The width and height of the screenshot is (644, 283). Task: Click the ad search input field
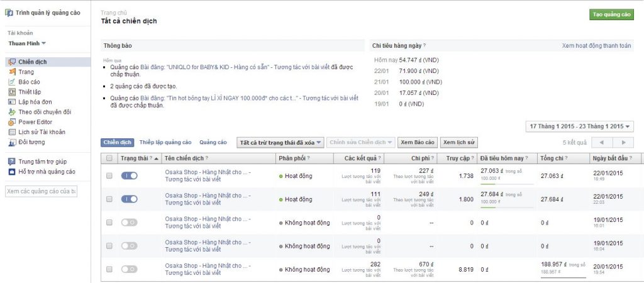41,191
